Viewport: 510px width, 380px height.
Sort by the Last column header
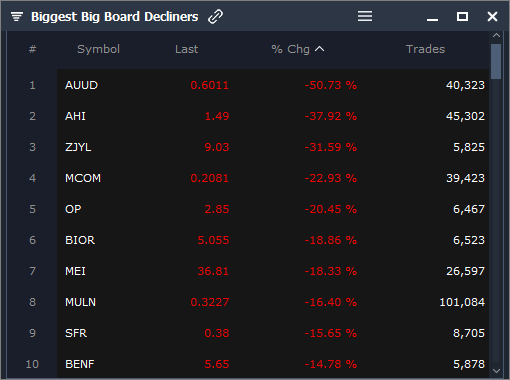[x=186, y=49]
